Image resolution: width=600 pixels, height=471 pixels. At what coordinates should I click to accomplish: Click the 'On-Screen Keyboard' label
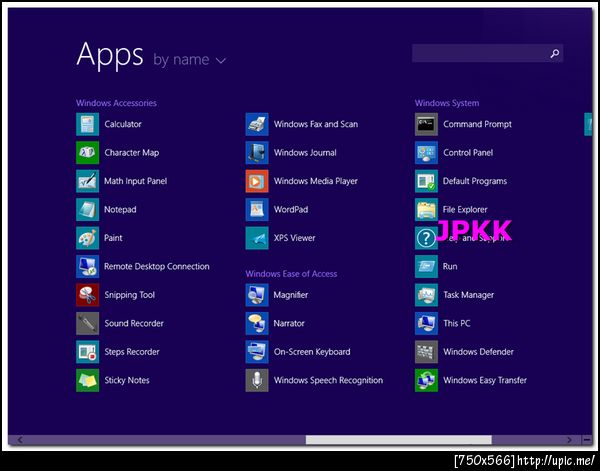click(312, 352)
